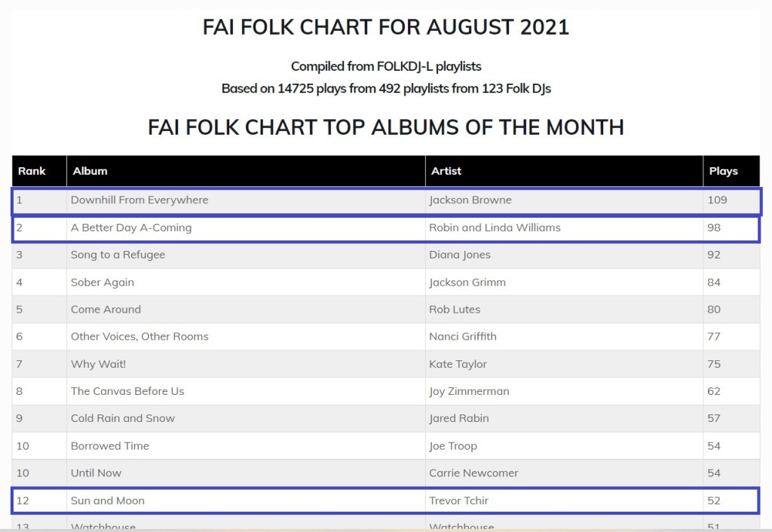The height and width of the screenshot is (532, 772).
Task: Select Song to a Refugee album
Action: tap(118, 255)
